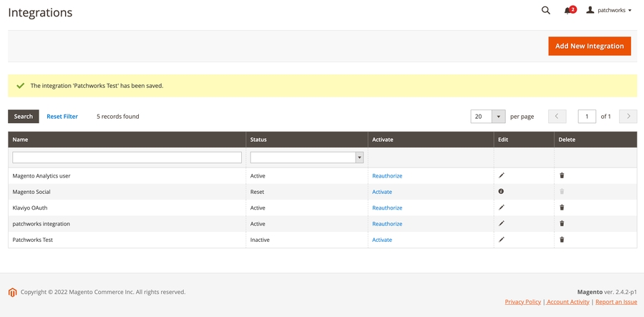Click the Name filter text field
Screen dimensions: 644x317
(x=127, y=157)
